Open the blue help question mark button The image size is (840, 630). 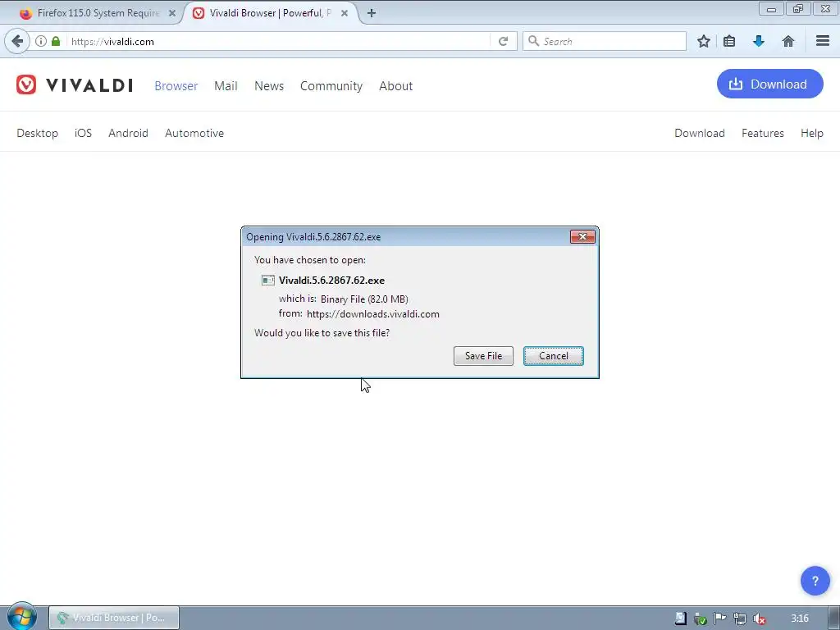click(815, 581)
